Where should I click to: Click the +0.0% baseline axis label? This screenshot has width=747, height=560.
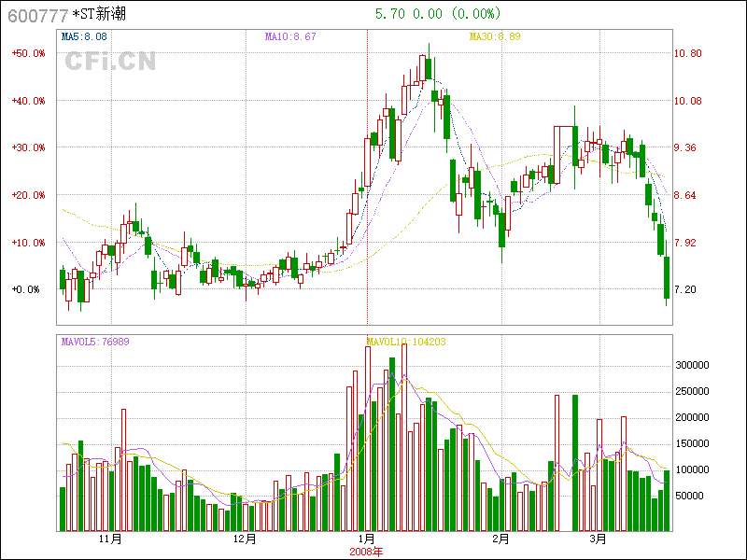pos(26,289)
